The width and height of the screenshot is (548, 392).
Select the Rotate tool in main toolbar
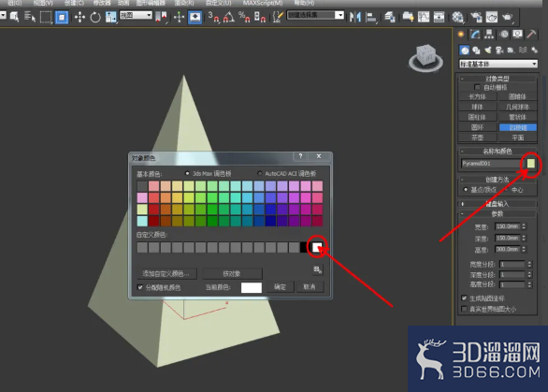pos(95,17)
